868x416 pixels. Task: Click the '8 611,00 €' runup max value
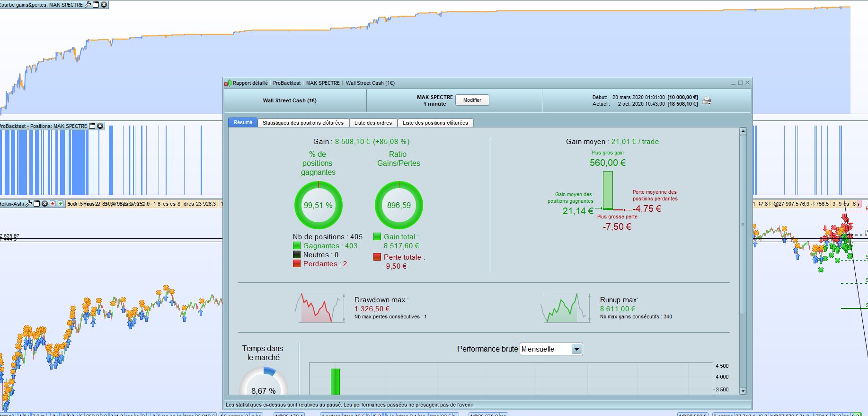[618, 309]
